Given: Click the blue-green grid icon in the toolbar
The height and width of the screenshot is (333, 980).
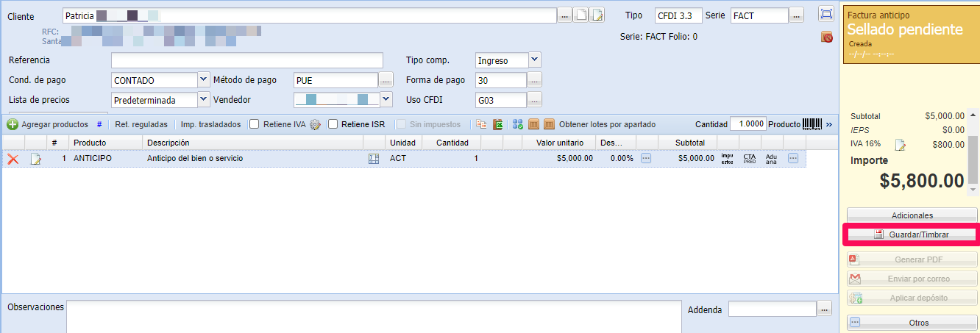Looking at the screenshot, I should 517,124.
